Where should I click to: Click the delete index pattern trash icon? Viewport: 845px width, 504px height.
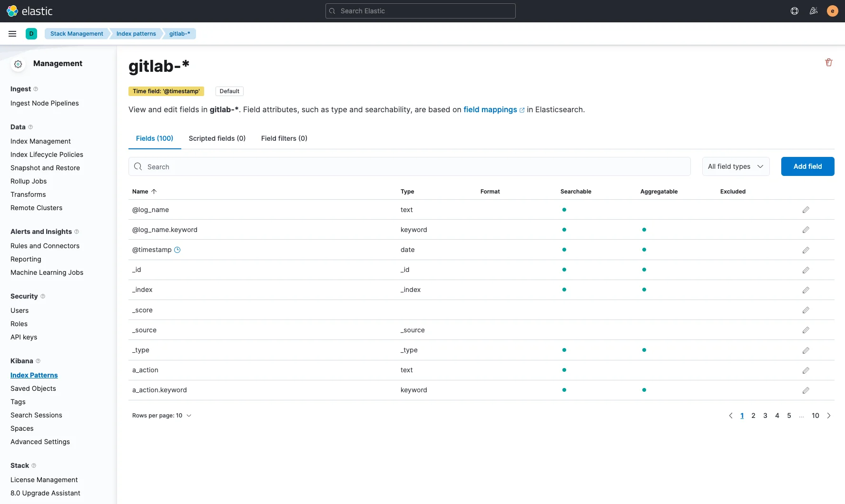[x=828, y=63]
